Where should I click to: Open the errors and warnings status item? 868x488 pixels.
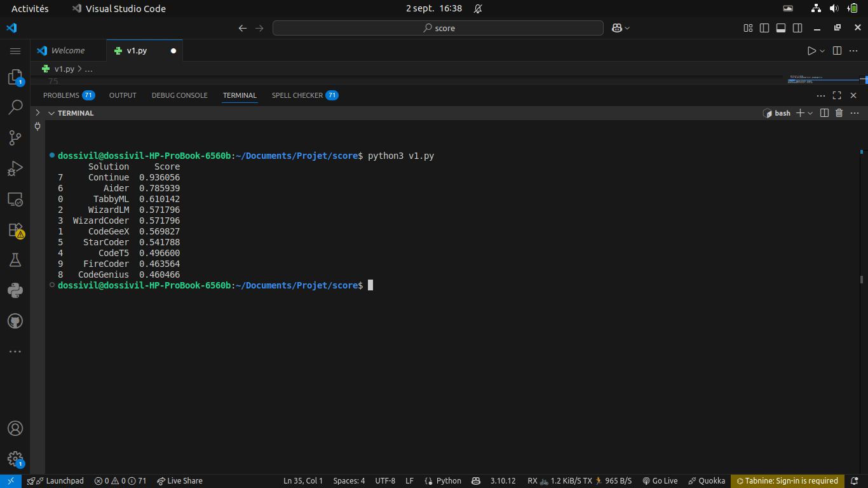click(120, 481)
